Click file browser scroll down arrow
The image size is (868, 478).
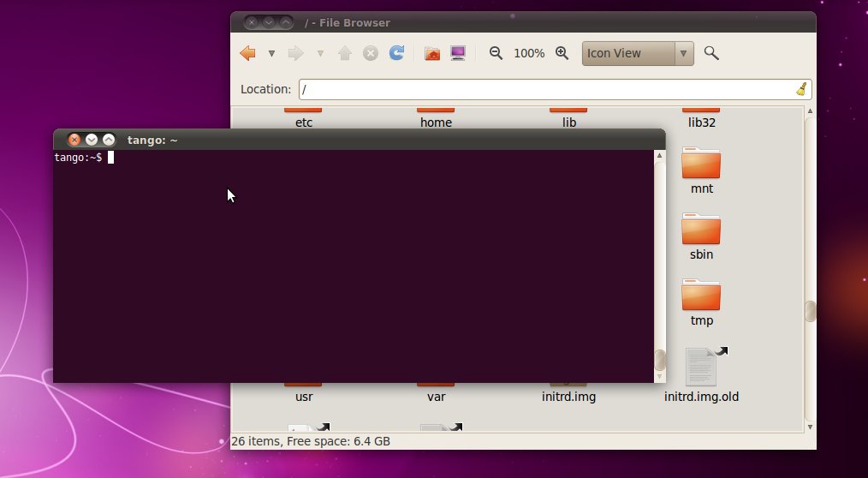810,427
